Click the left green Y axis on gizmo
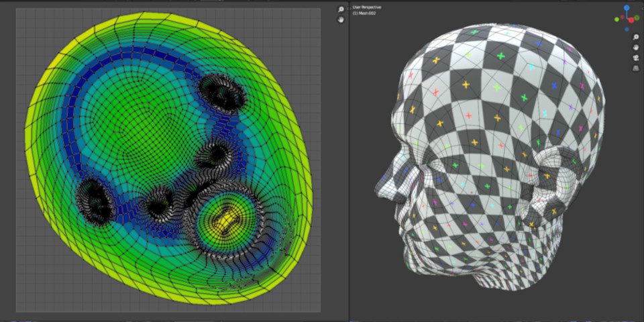 click(618, 19)
